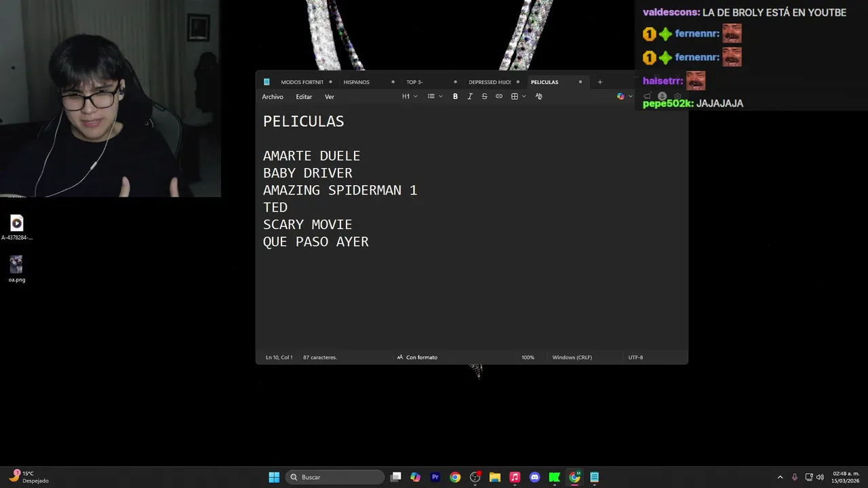This screenshot has height=488, width=868.
Task: Open Notepad settings gear icon
Action: tap(677, 96)
